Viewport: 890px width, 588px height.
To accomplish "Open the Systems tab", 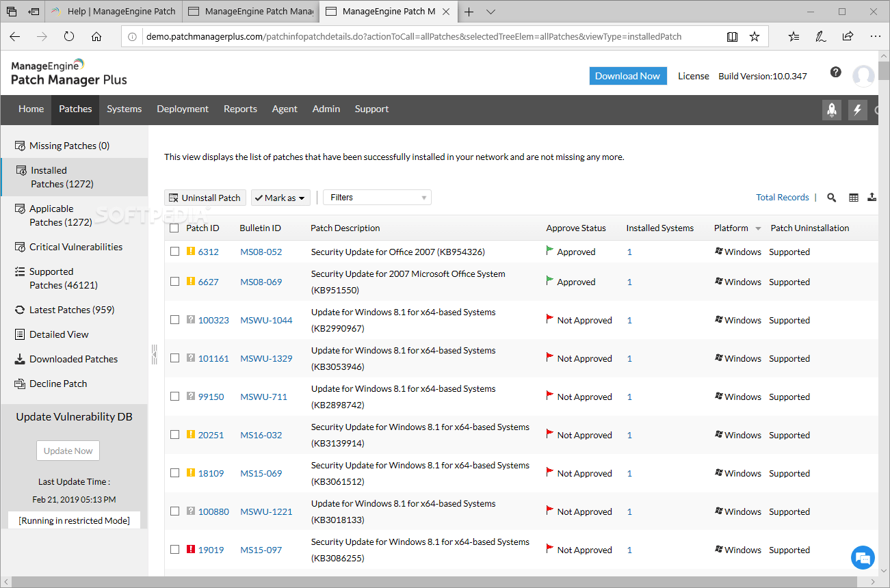I will pyautogui.click(x=125, y=109).
